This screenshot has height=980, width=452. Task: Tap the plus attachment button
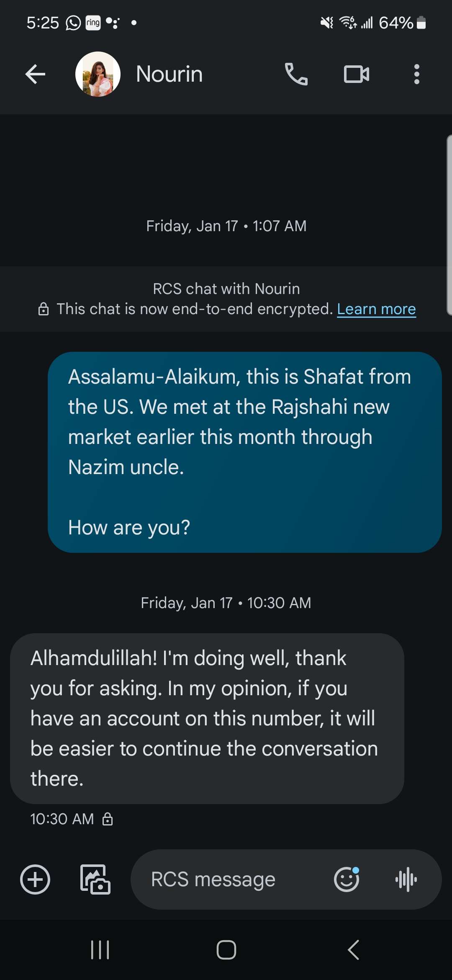click(35, 879)
